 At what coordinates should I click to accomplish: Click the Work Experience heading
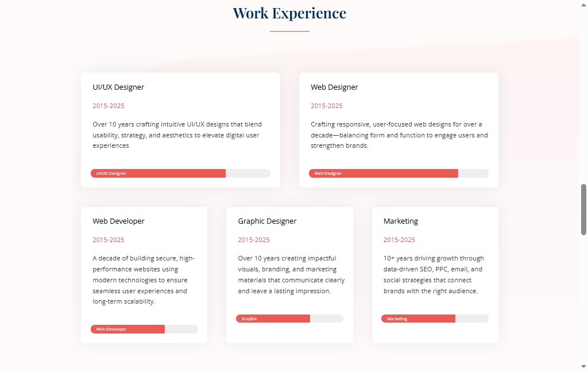[x=289, y=13]
